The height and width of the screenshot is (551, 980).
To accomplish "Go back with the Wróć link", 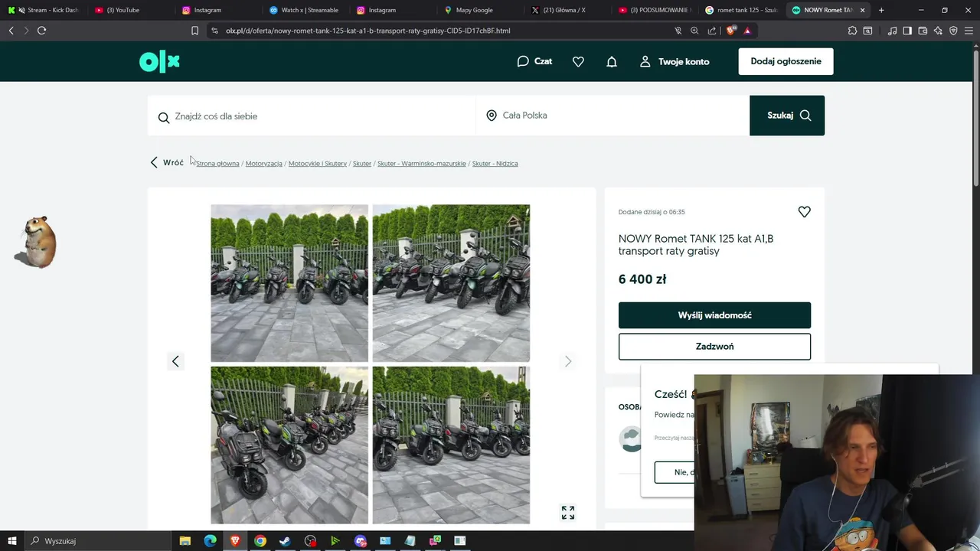I will [x=167, y=162].
